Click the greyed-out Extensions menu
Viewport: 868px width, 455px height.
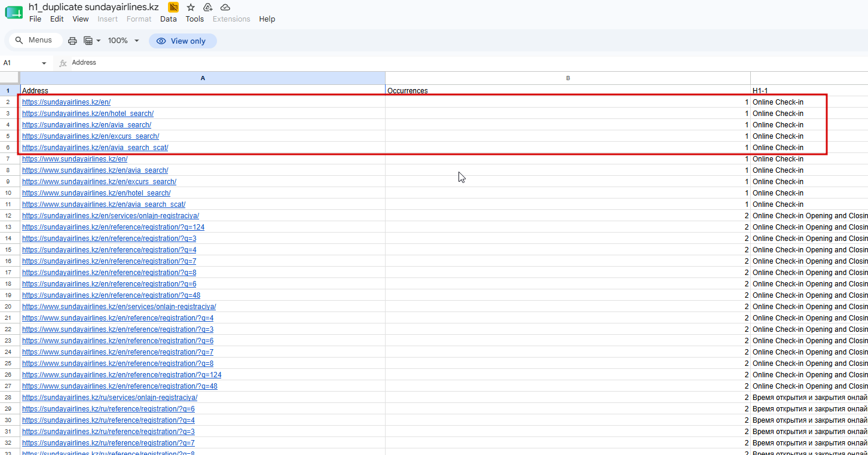click(231, 19)
